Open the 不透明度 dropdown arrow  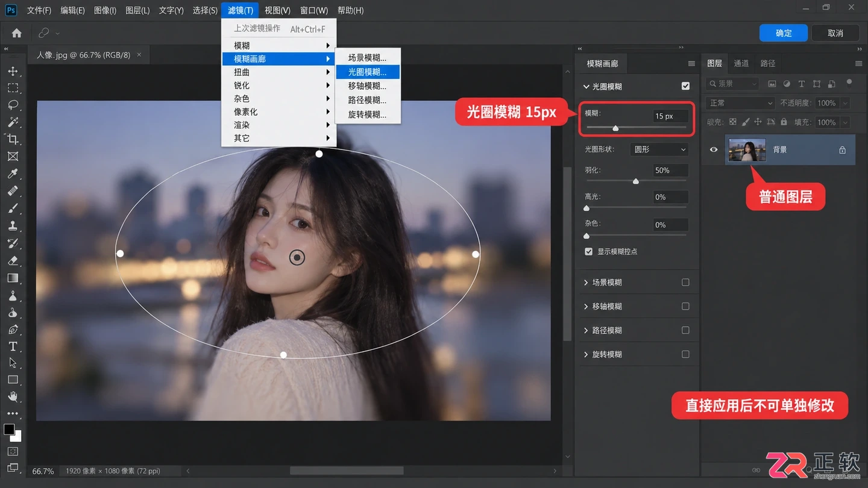(x=844, y=103)
